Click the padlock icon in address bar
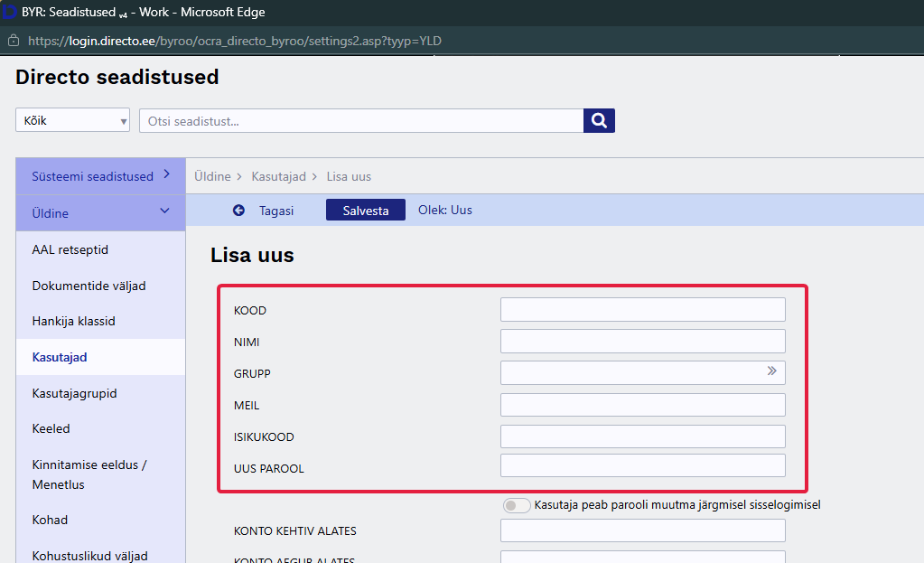Screen dimensions: 924x563 [14, 41]
